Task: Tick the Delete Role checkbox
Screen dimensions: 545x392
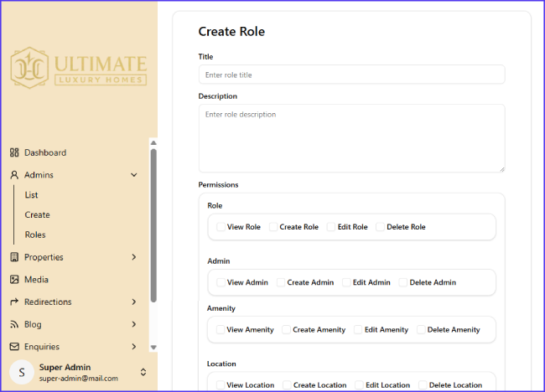Action: [381, 227]
